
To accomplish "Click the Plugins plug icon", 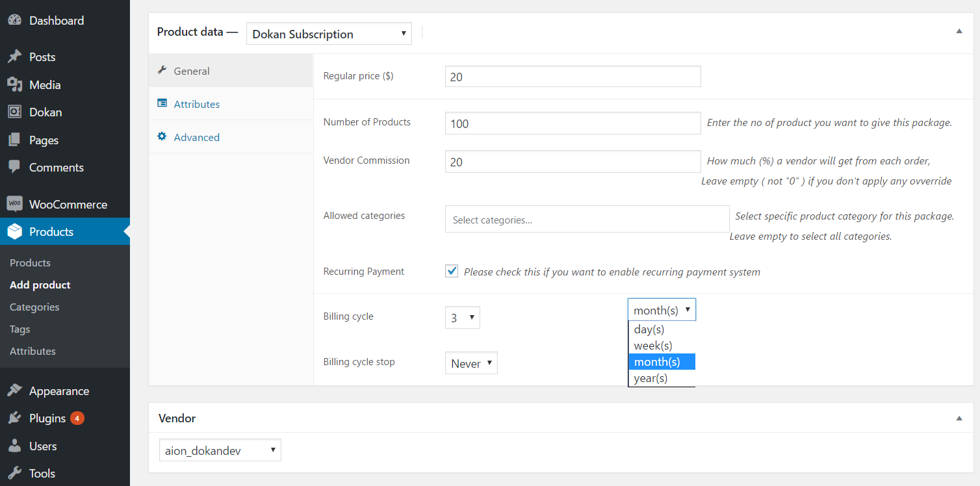I will pyautogui.click(x=14, y=418).
